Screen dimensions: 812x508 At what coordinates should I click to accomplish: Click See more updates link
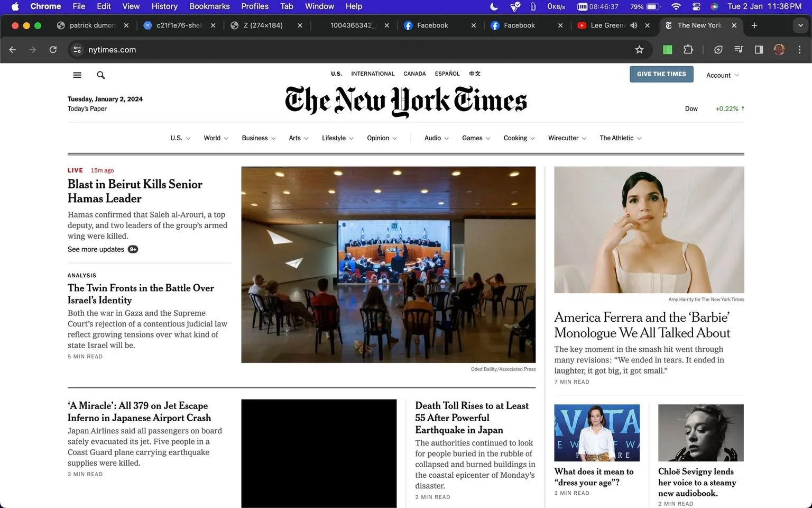coord(103,249)
